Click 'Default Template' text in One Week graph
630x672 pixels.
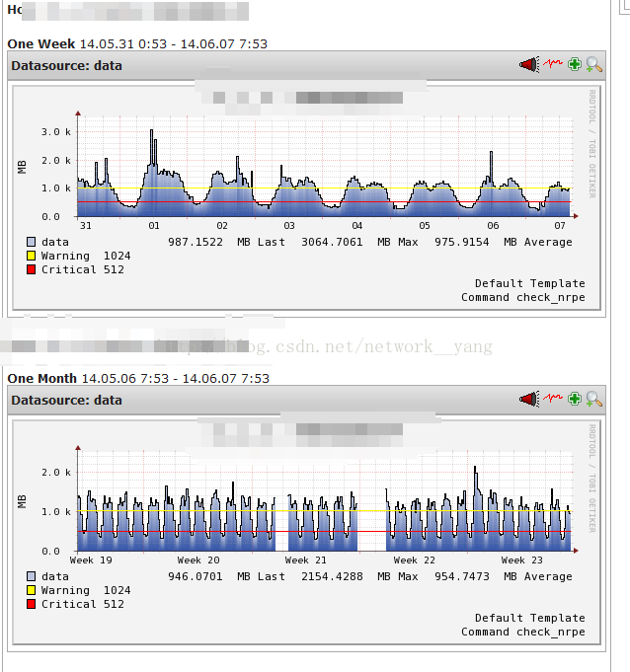(x=530, y=283)
